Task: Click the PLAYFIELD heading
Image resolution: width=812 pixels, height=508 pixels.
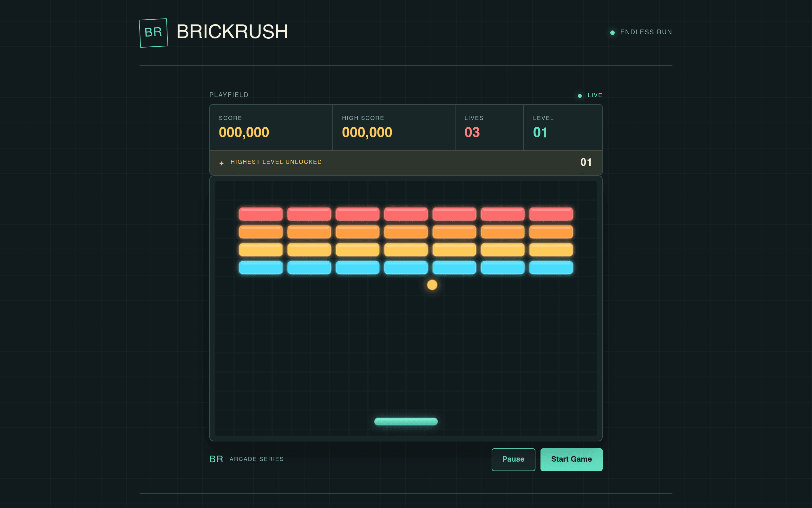Action: 229,95
